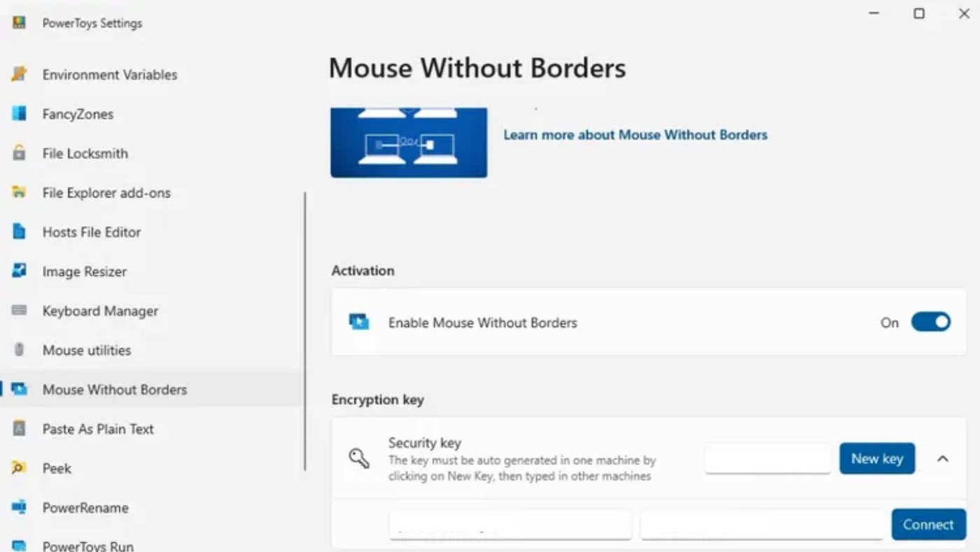Select File Locksmith in sidebar
Screen dimensions: 980x552
pos(85,153)
